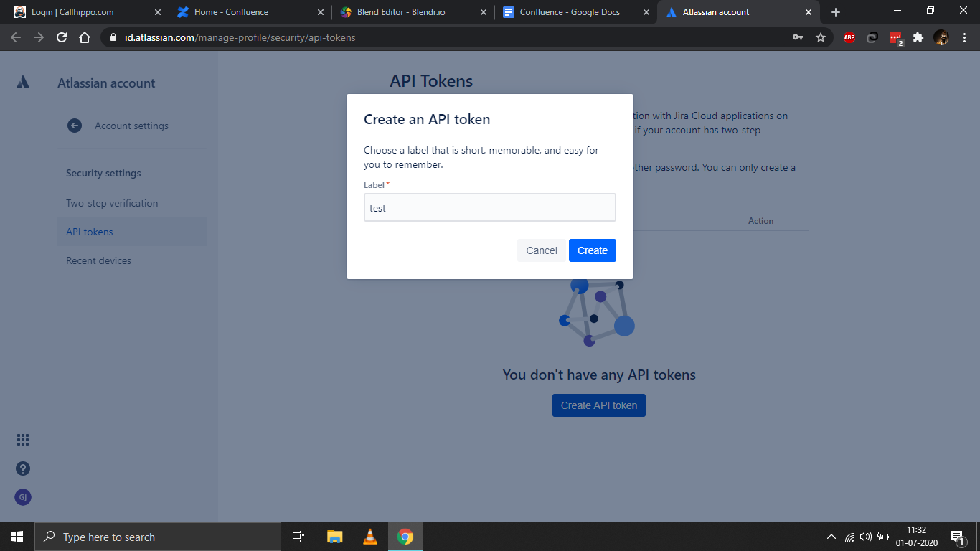
Task: Click the saved password key icon
Action: 798,37
